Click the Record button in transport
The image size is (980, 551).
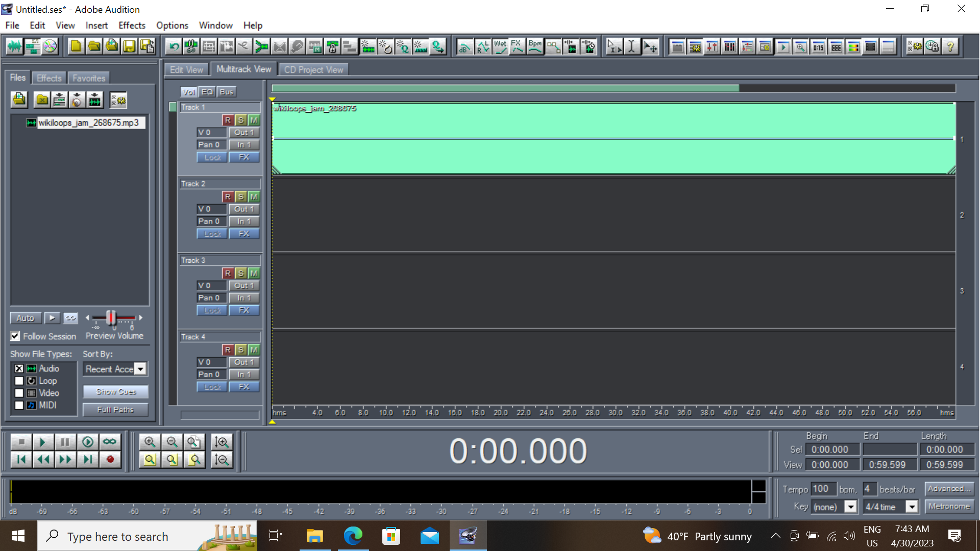click(x=110, y=460)
